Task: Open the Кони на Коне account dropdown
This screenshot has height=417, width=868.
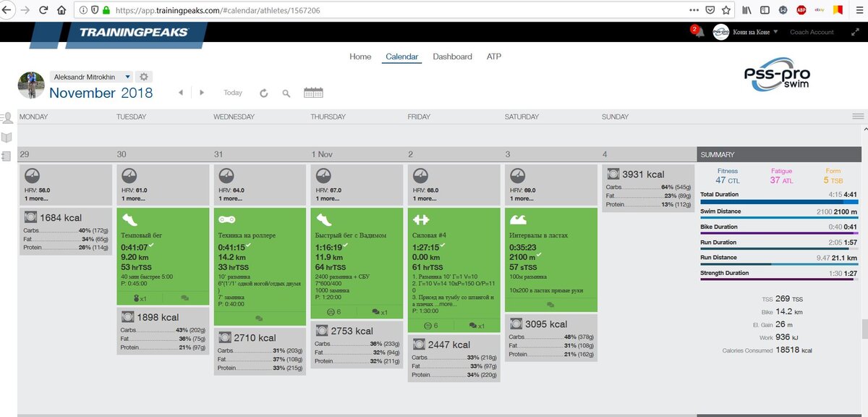Action: point(755,32)
